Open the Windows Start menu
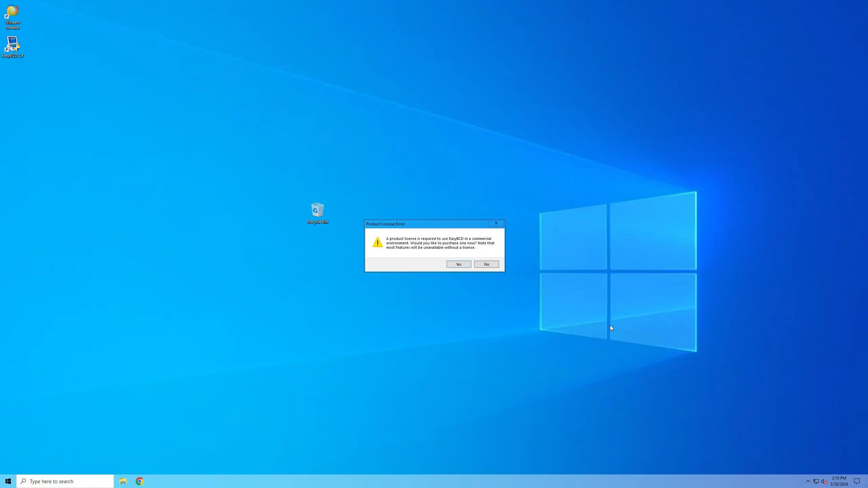The image size is (868, 488). [x=8, y=481]
